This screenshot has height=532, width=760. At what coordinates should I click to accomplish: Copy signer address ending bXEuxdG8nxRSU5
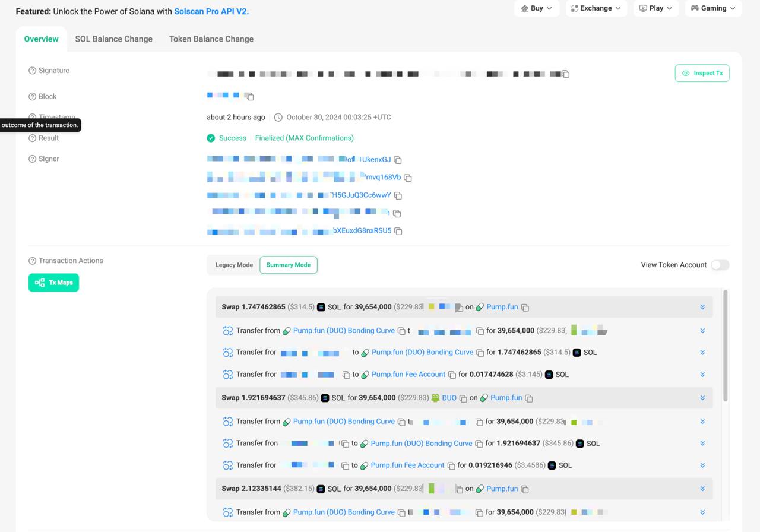click(398, 232)
